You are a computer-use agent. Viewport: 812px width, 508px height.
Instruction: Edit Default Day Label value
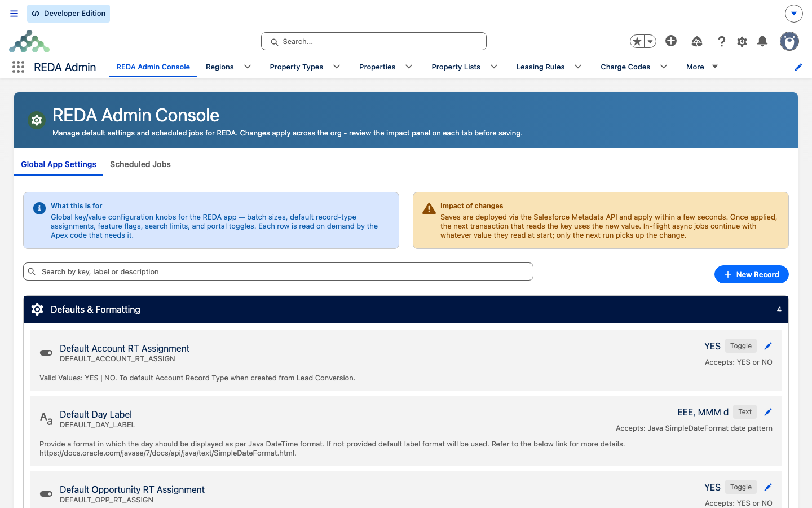point(768,412)
